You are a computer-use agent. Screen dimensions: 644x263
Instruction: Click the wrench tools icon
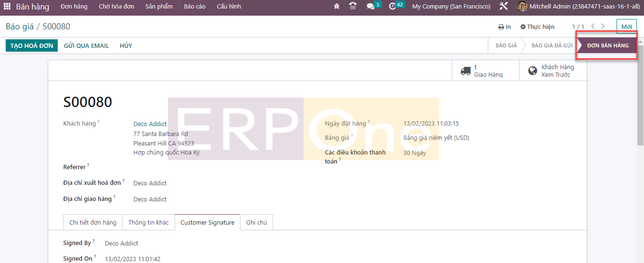[503, 7]
